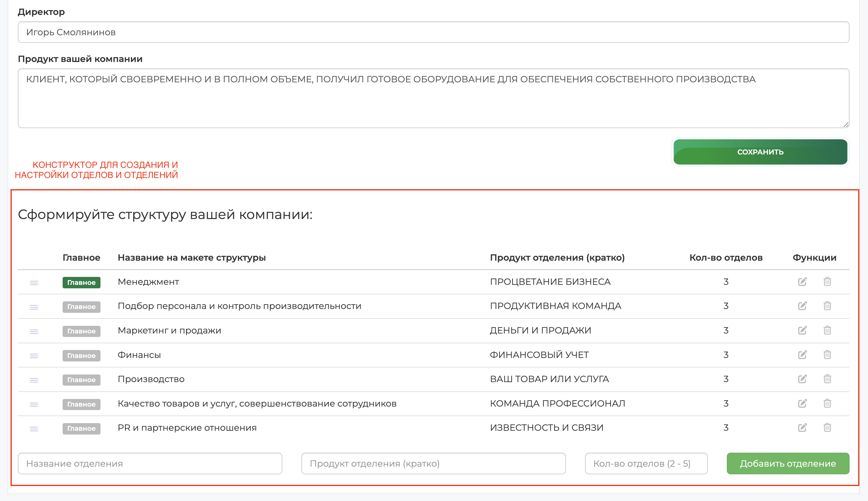Edit the PR и партнерские отношения row
Image resolution: width=868 pixels, height=501 pixels.
[802, 428]
